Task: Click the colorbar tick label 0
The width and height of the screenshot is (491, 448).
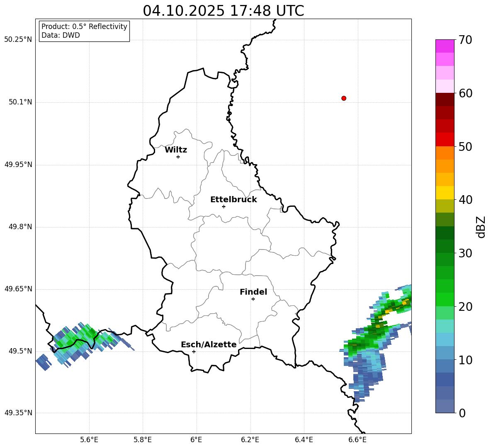Action: [462, 413]
